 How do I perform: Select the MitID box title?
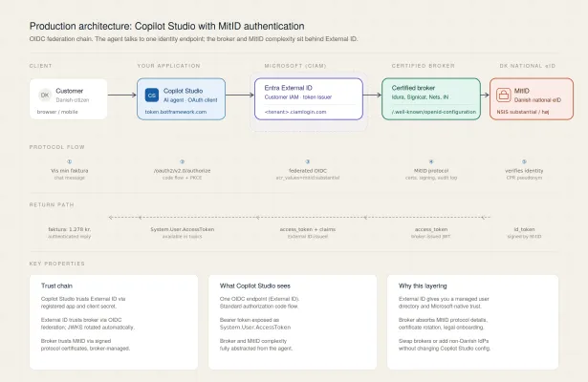(x=522, y=91)
